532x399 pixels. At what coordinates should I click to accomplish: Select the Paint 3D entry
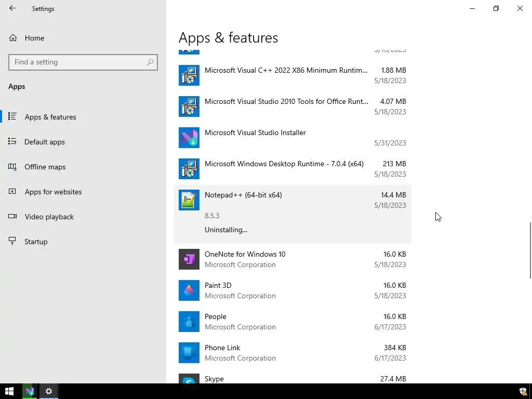pos(292,290)
